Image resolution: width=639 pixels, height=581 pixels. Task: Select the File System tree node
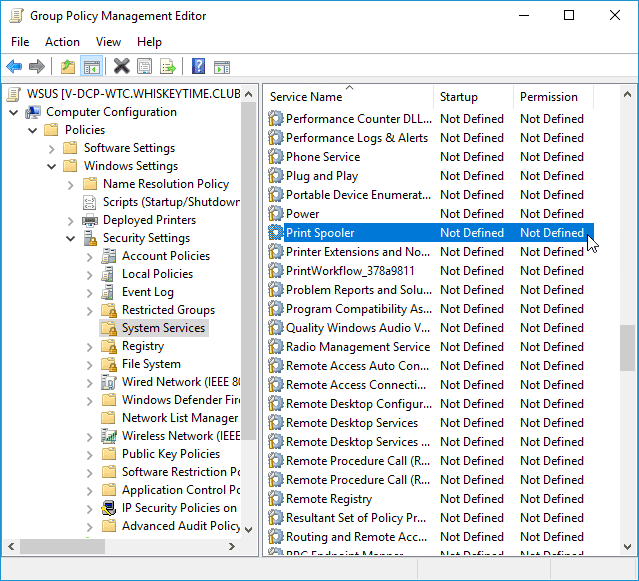[x=151, y=364]
